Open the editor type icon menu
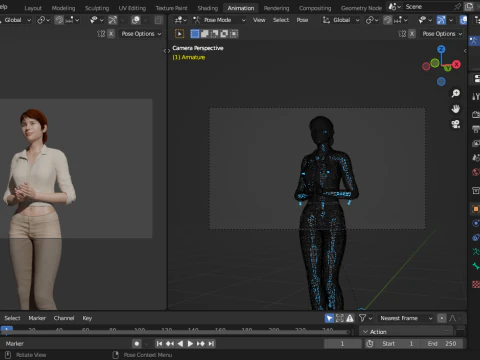 pos(180,20)
